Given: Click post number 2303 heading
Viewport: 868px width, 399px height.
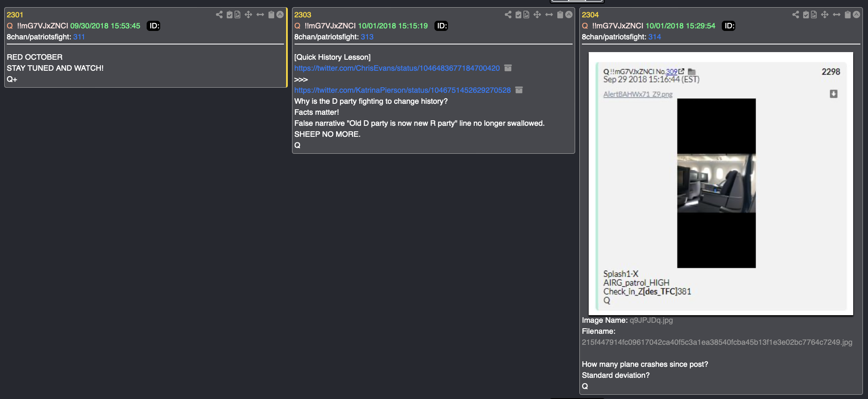Looking at the screenshot, I should pyautogui.click(x=303, y=15).
